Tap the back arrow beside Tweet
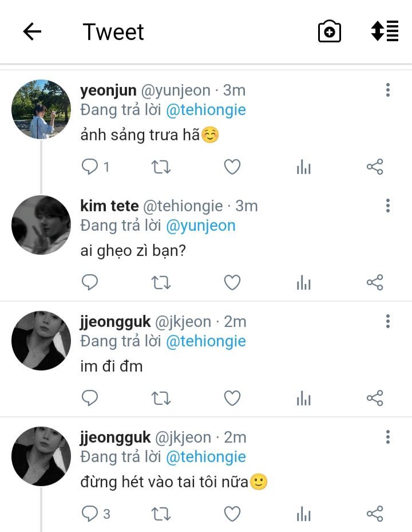 [32, 31]
